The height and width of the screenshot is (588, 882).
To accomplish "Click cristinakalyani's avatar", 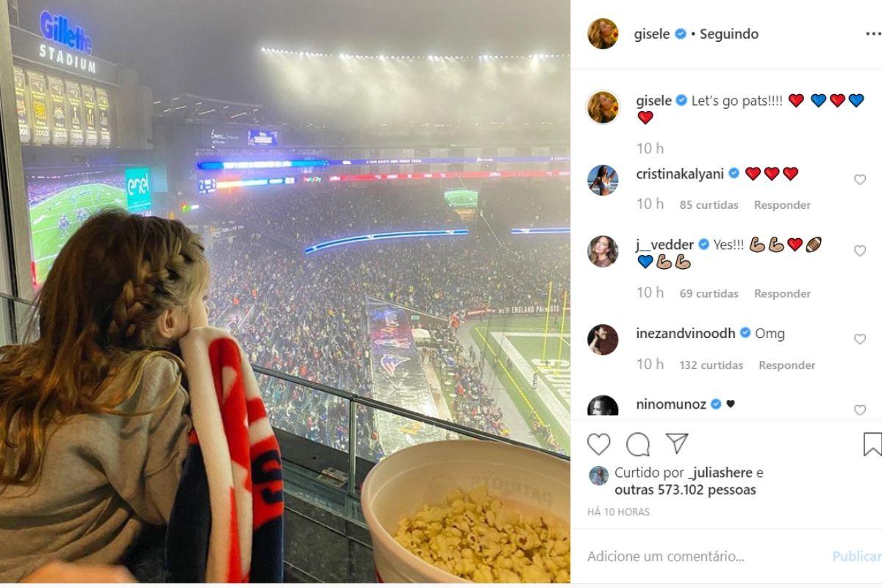I will pos(603,180).
